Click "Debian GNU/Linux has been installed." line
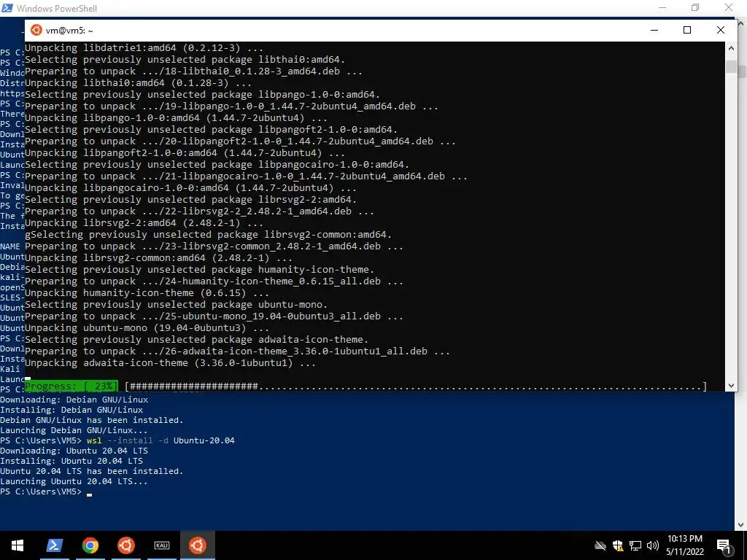747x560 pixels. (92, 421)
